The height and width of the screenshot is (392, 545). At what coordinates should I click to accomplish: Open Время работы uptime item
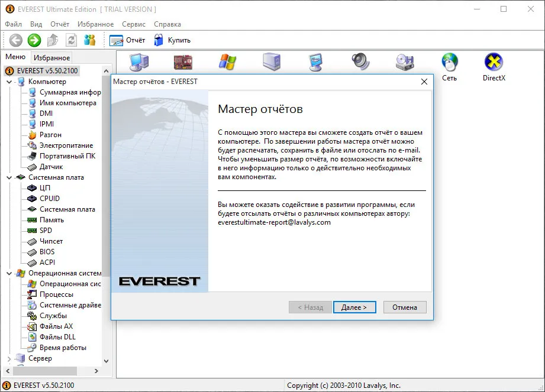tap(57, 348)
